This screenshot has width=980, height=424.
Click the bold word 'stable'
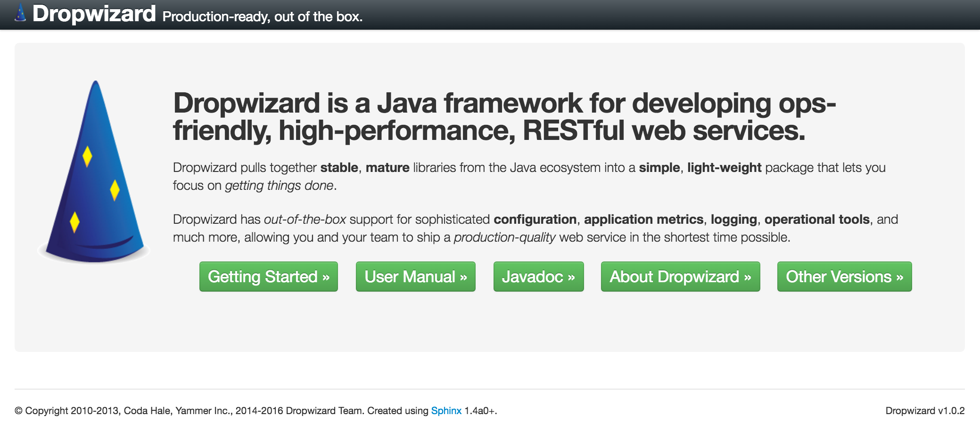pos(339,168)
